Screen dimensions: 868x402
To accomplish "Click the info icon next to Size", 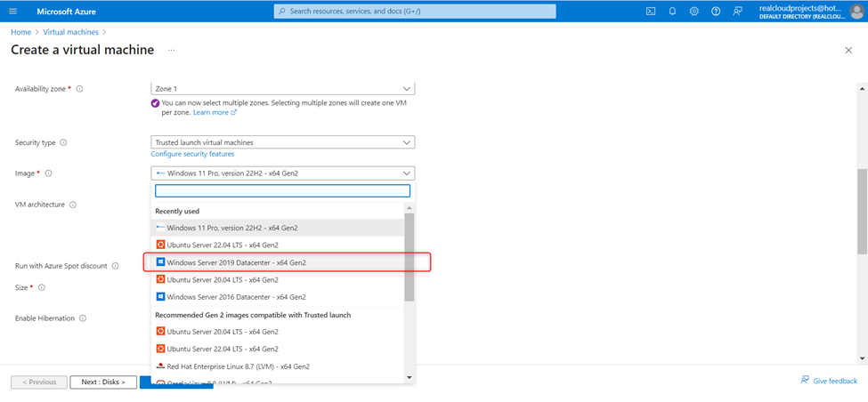I will tap(42, 287).
